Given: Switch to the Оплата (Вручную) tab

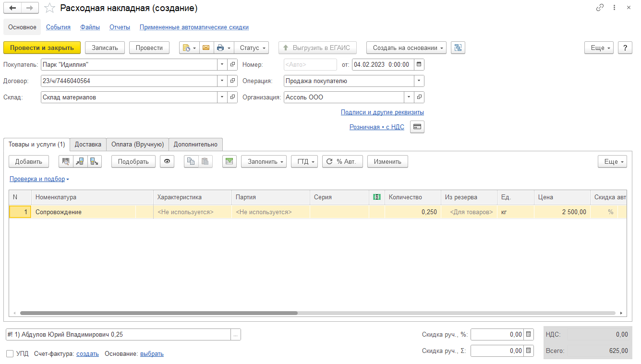Looking at the screenshot, I should [137, 144].
